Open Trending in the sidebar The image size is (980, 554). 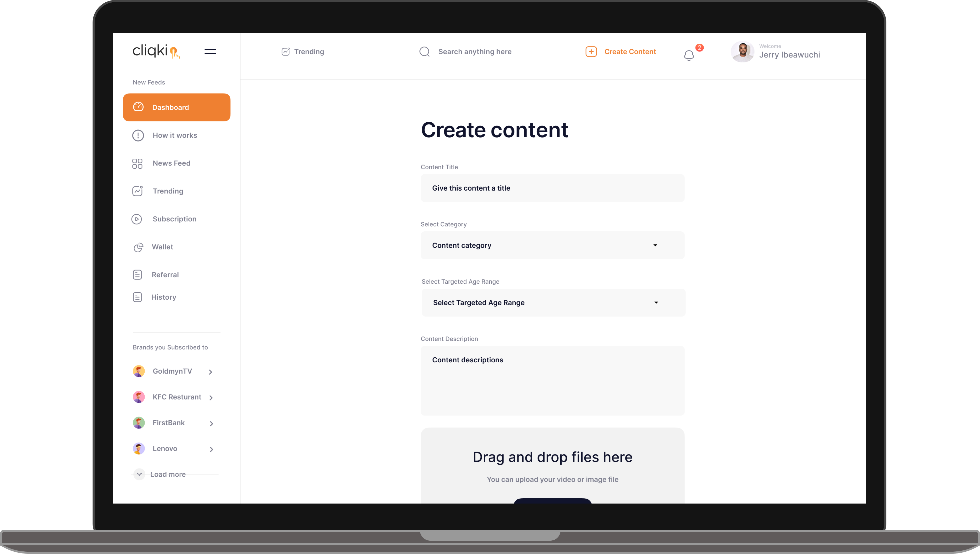point(168,191)
